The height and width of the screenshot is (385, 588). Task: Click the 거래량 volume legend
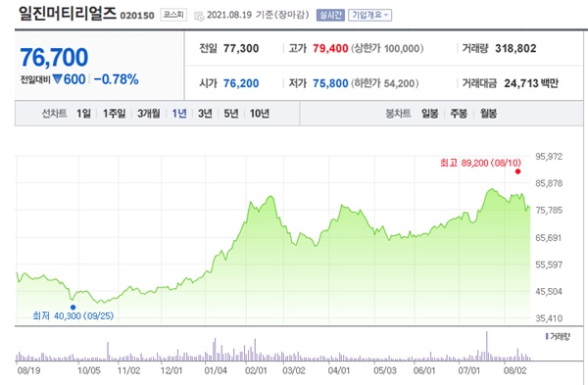[x=558, y=337]
